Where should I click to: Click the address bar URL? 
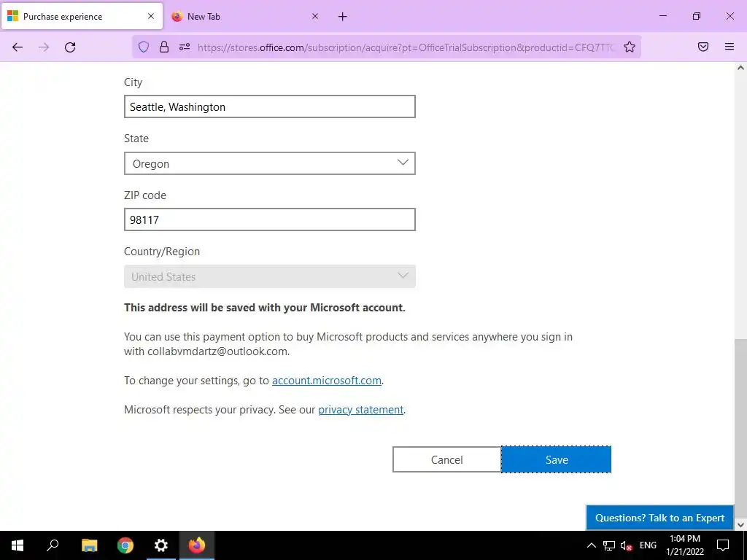coord(406,47)
